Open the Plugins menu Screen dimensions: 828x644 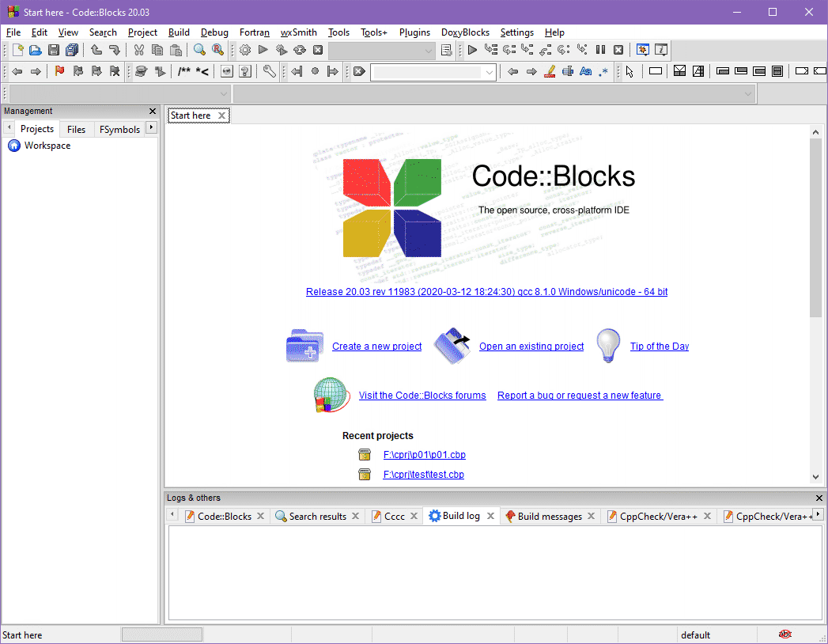pyautogui.click(x=414, y=32)
